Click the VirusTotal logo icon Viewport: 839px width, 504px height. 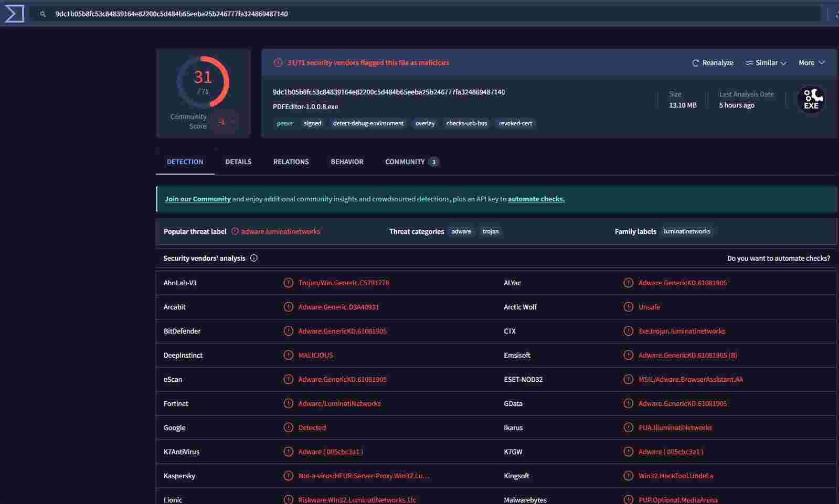click(14, 14)
